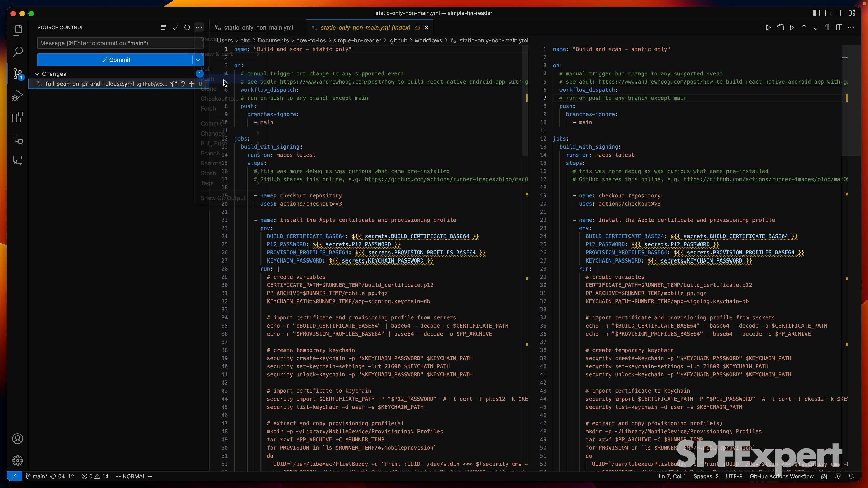Click the 'workflows' breadcrumb item
868x488 pixels.
pos(428,40)
